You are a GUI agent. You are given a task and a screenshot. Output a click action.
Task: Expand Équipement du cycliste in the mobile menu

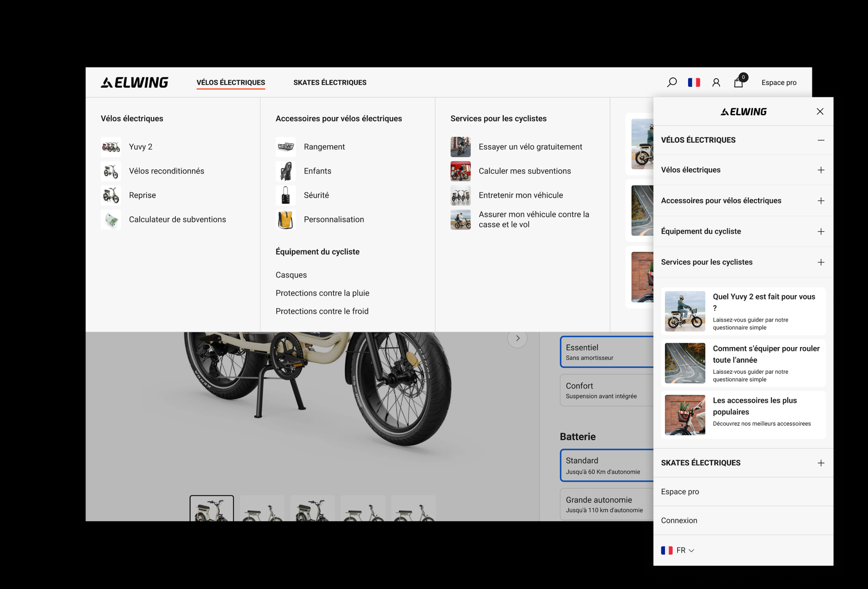tap(821, 232)
